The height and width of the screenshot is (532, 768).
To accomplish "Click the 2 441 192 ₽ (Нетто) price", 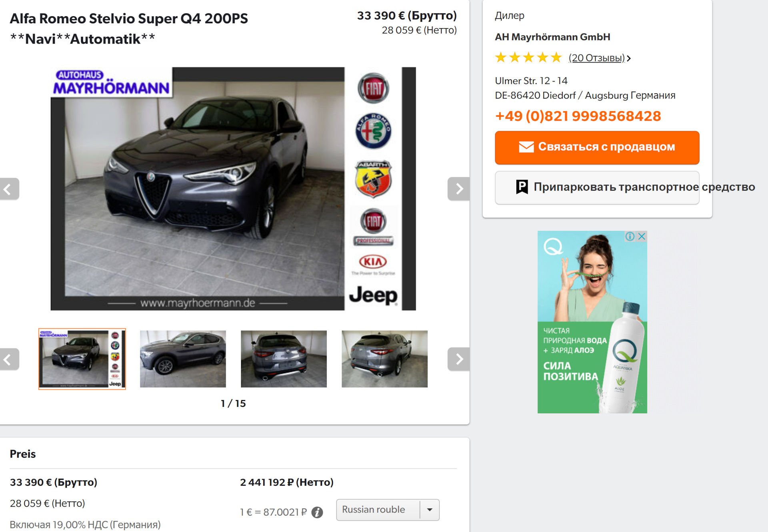I will pos(287,482).
